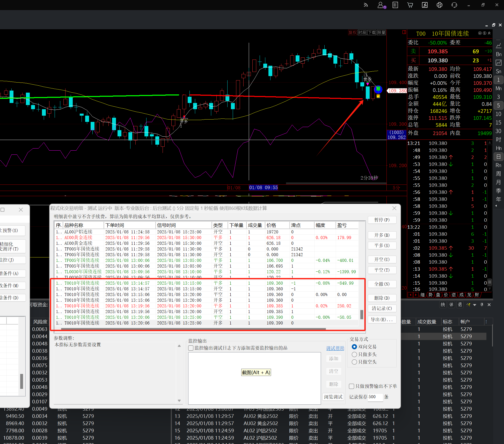Open the fx formula editor icon
504x444 pixels.
click(x=425, y=5)
